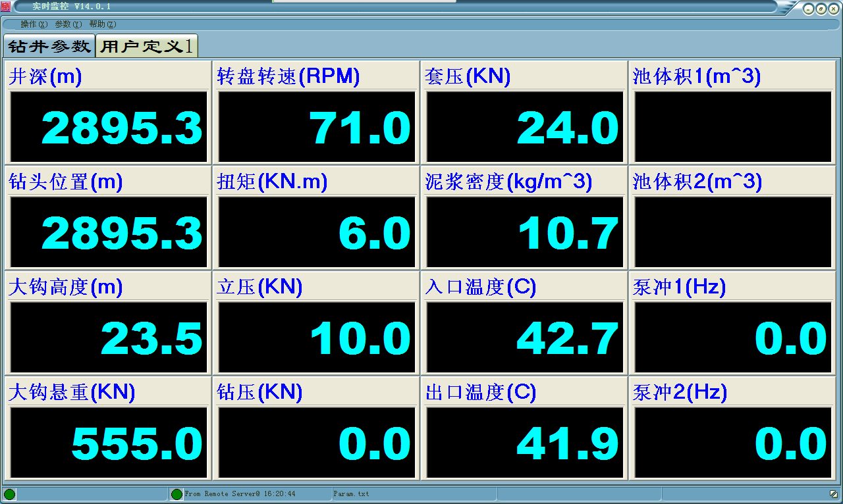Click the 钻压(KN) reading display
The height and width of the screenshot is (504, 843).
click(317, 443)
